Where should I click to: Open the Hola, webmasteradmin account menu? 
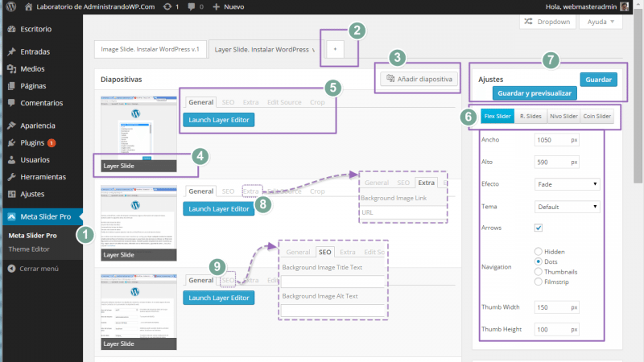tap(587, 6)
